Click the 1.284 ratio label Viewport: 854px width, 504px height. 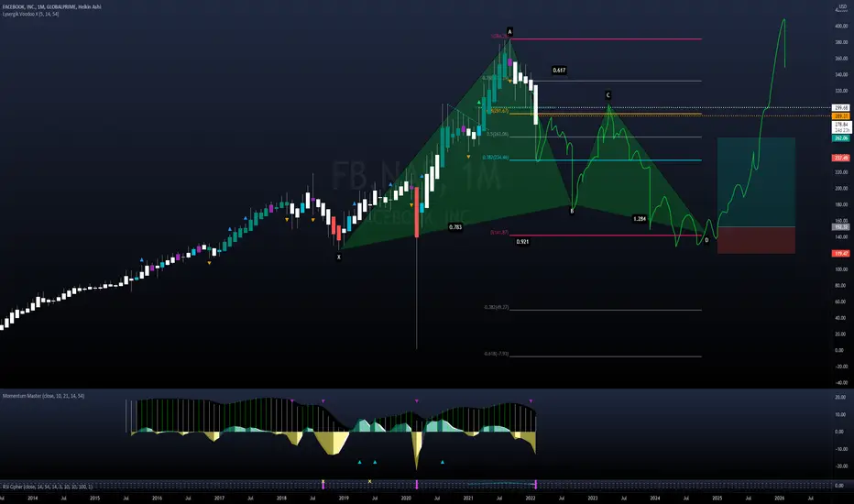(640, 219)
